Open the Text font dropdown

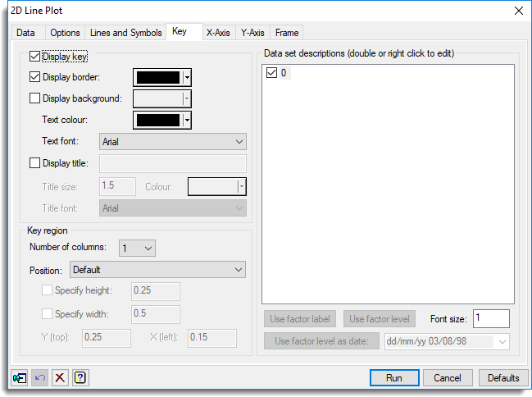coord(172,142)
